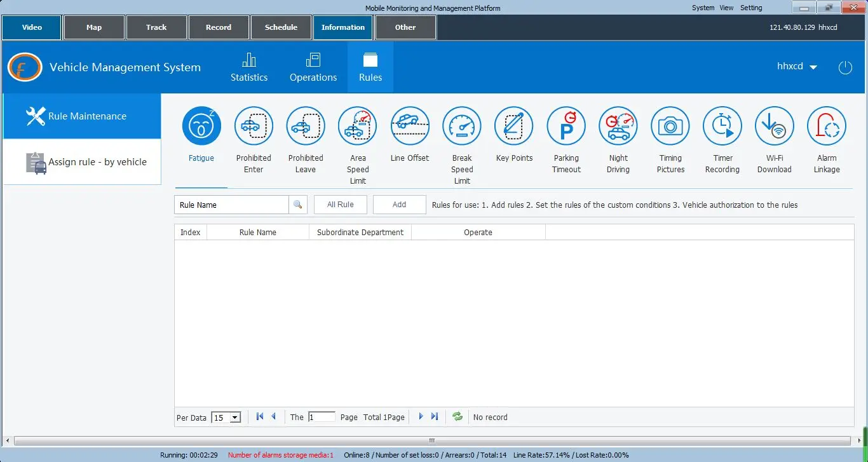Select the Line Offset rule icon
This screenshot has width=868, height=462.
[410, 126]
